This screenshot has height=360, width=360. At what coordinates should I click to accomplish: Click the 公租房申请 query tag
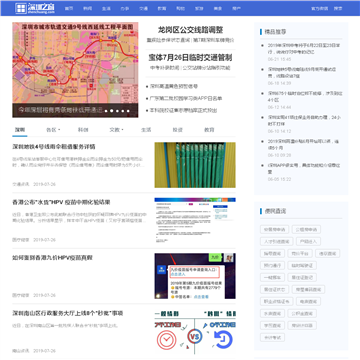pos(306,229)
